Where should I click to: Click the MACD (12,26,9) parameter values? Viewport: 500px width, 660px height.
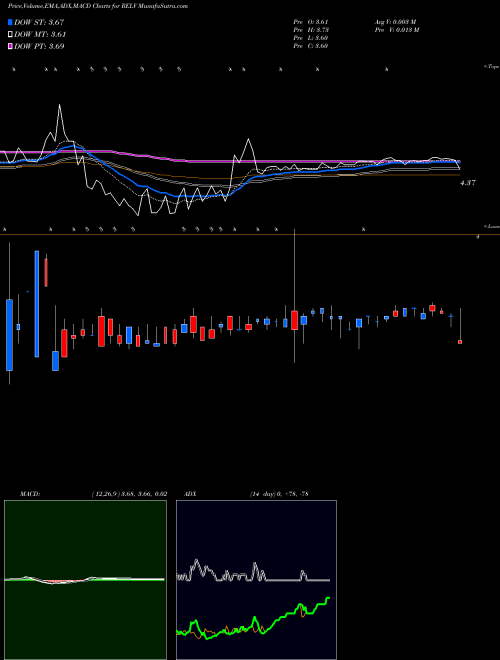[129, 494]
